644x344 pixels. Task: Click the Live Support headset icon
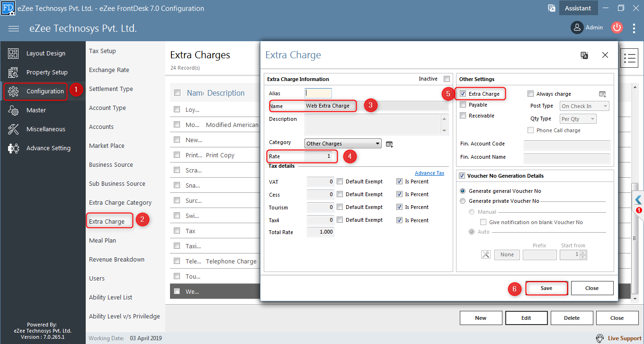(x=599, y=338)
